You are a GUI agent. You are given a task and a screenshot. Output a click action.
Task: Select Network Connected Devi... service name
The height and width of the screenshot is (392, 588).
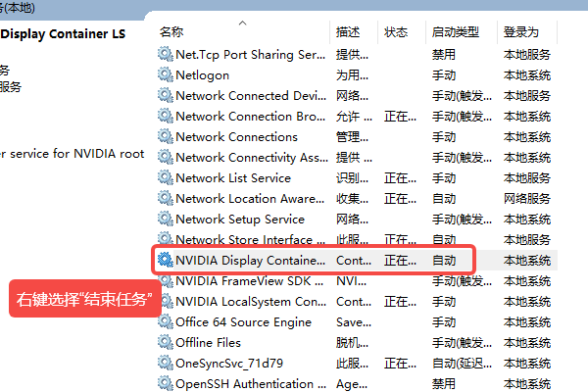pos(251,96)
